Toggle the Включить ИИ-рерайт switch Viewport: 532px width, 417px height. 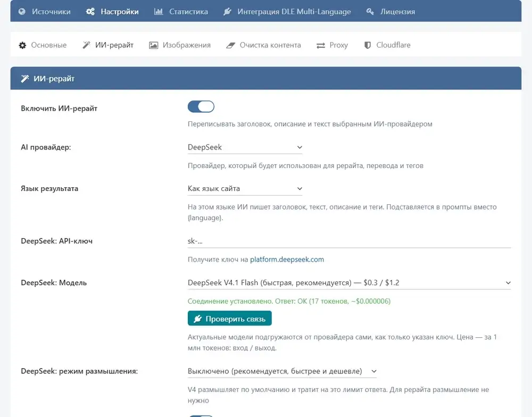[201, 107]
